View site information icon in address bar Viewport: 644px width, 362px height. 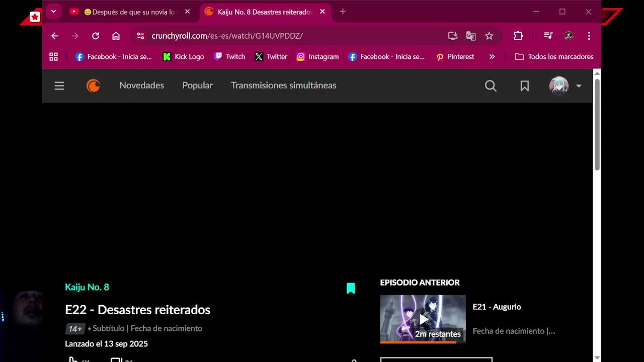point(140,36)
